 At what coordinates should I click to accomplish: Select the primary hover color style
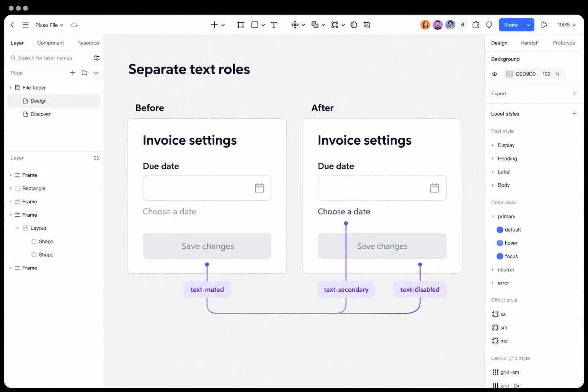click(x=507, y=243)
